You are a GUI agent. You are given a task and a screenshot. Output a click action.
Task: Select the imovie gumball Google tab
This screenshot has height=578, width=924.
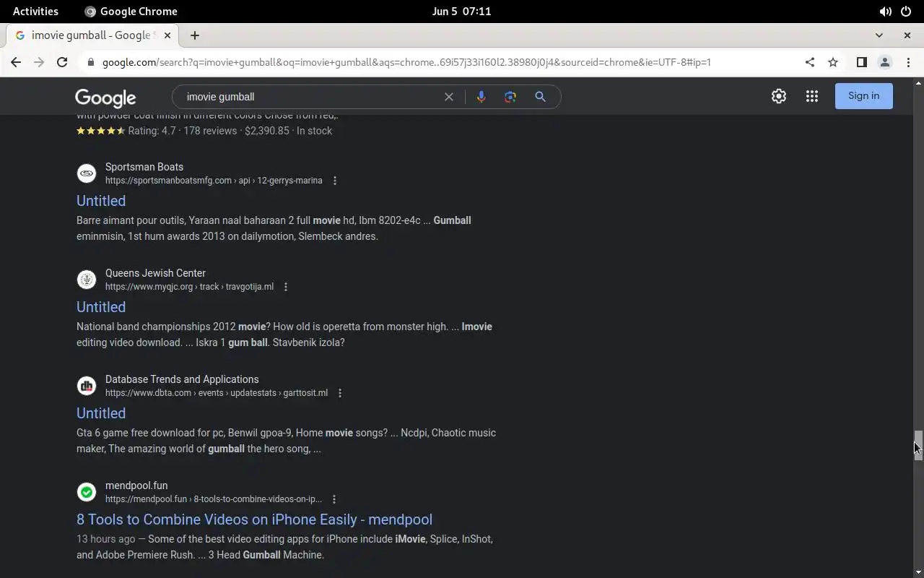[x=92, y=35]
